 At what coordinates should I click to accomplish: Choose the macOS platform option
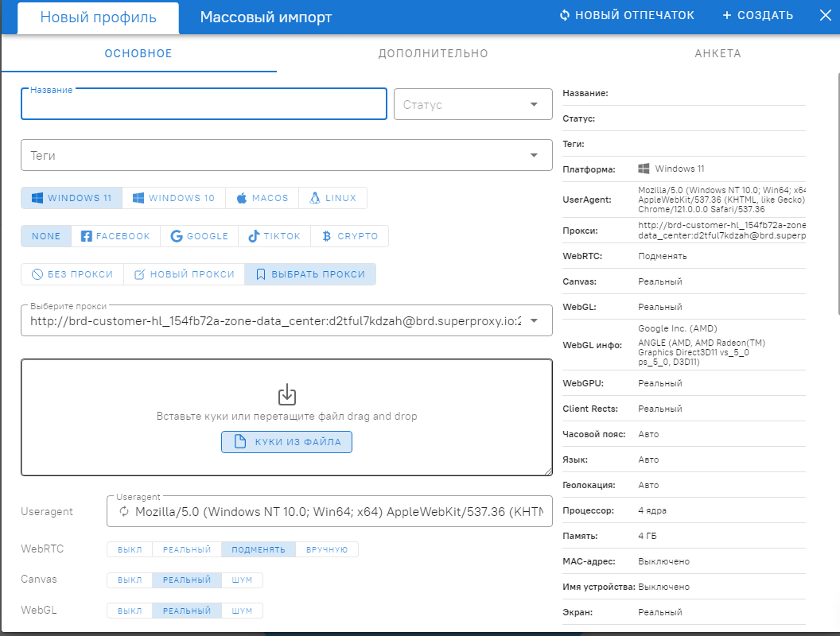pyautogui.click(x=262, y=198)
